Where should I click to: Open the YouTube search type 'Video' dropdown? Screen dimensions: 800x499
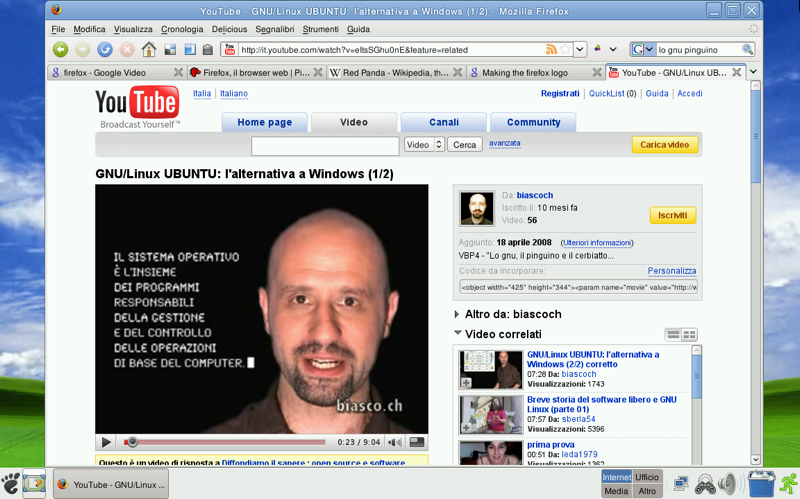coord(424,145)
